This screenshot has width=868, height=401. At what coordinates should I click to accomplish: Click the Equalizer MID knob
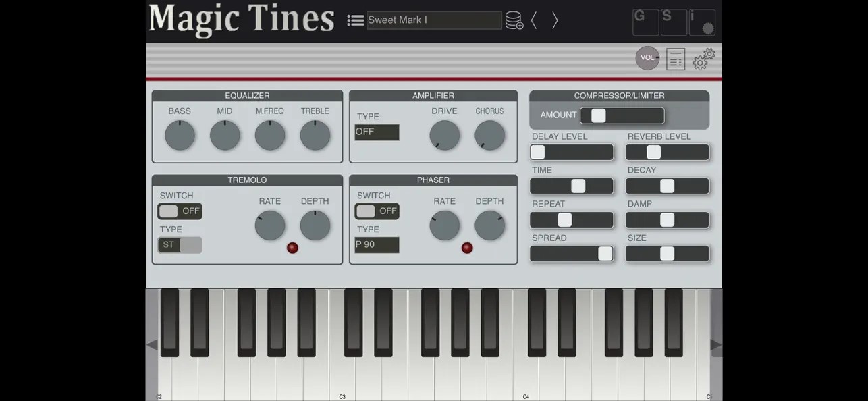[x=225, y=135]
